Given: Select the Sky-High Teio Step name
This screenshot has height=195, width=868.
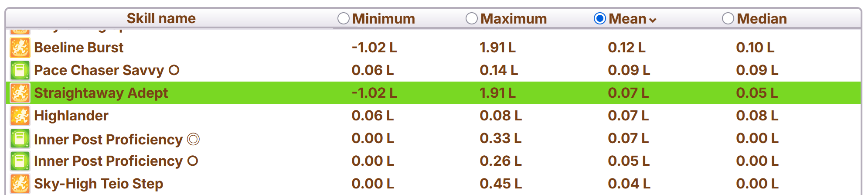Looking at the screenshot, I should point(99,184).
